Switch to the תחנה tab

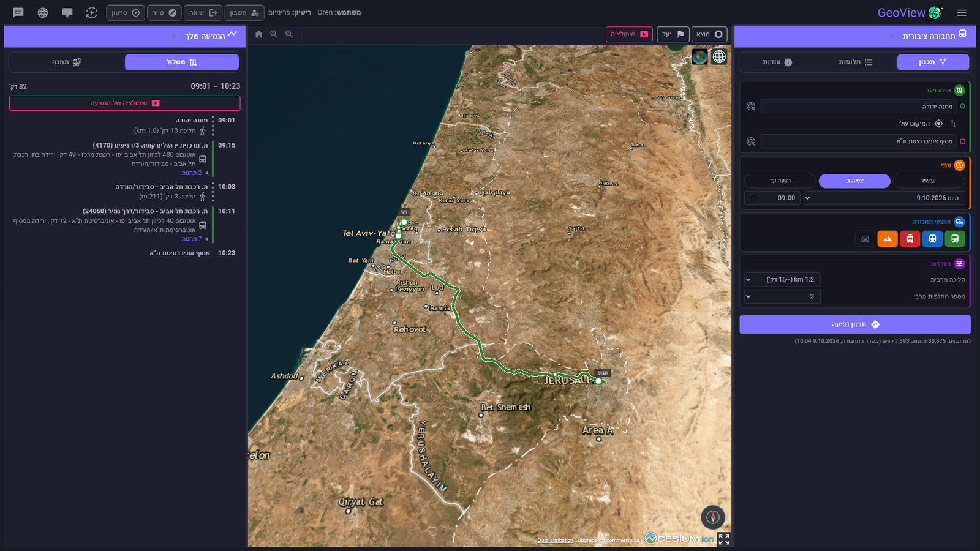pos(67,62)
